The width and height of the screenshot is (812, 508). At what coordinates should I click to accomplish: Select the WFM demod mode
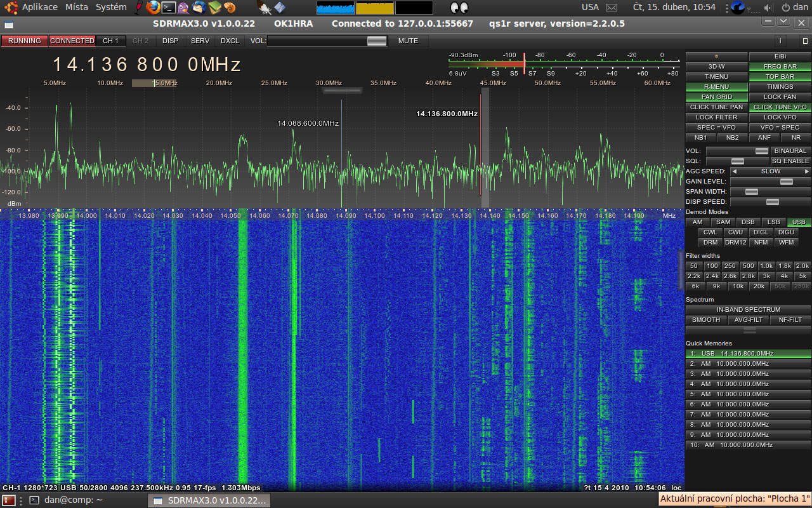787,243
